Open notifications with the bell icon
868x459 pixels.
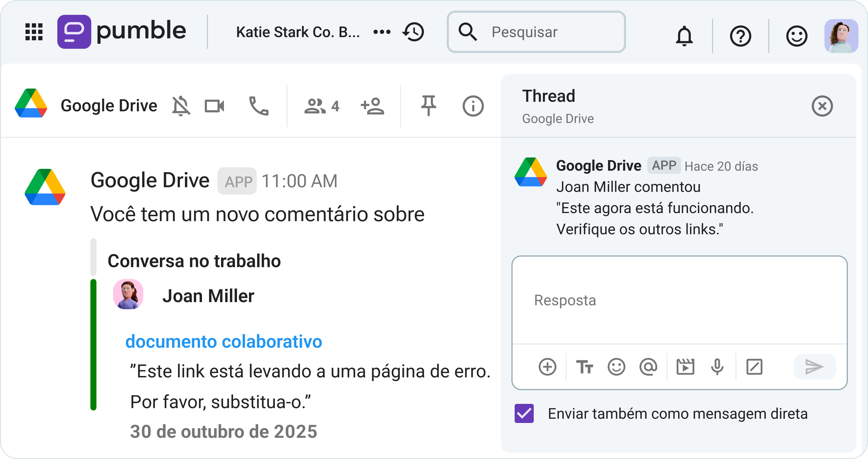click(684, 35)
